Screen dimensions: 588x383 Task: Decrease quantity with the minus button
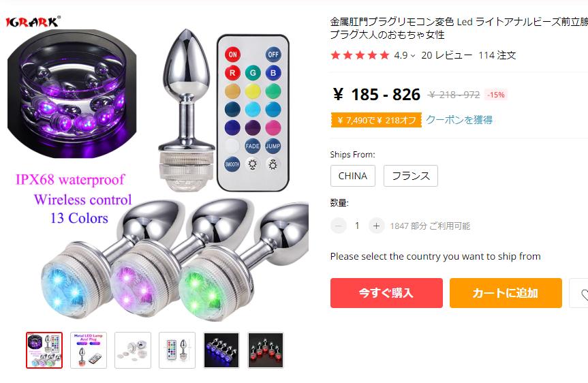[x=338, y=226]
